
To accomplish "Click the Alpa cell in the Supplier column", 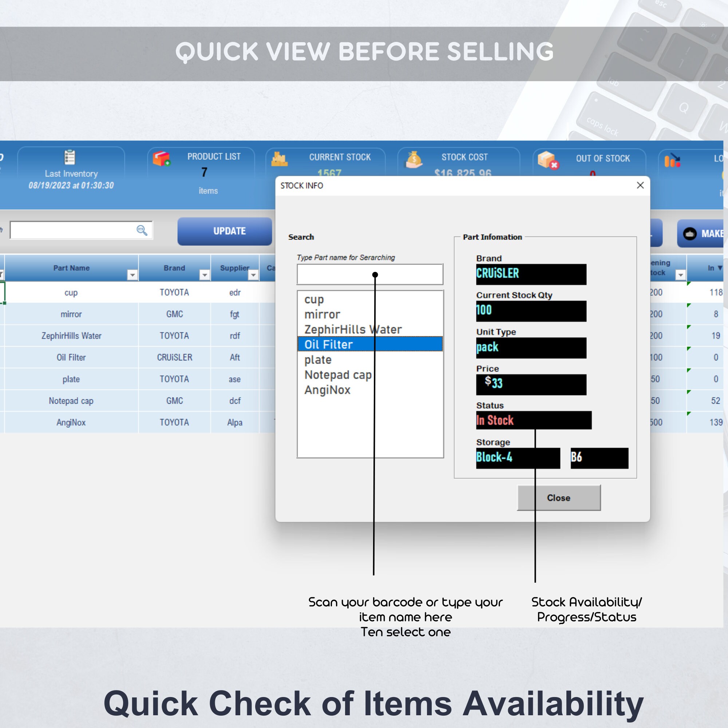I will [x=235, y=422].
